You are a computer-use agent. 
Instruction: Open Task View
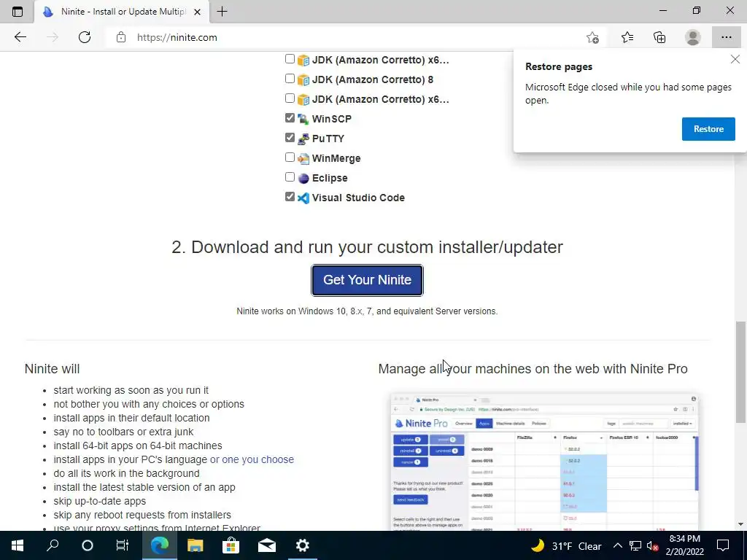coord(123,545)
